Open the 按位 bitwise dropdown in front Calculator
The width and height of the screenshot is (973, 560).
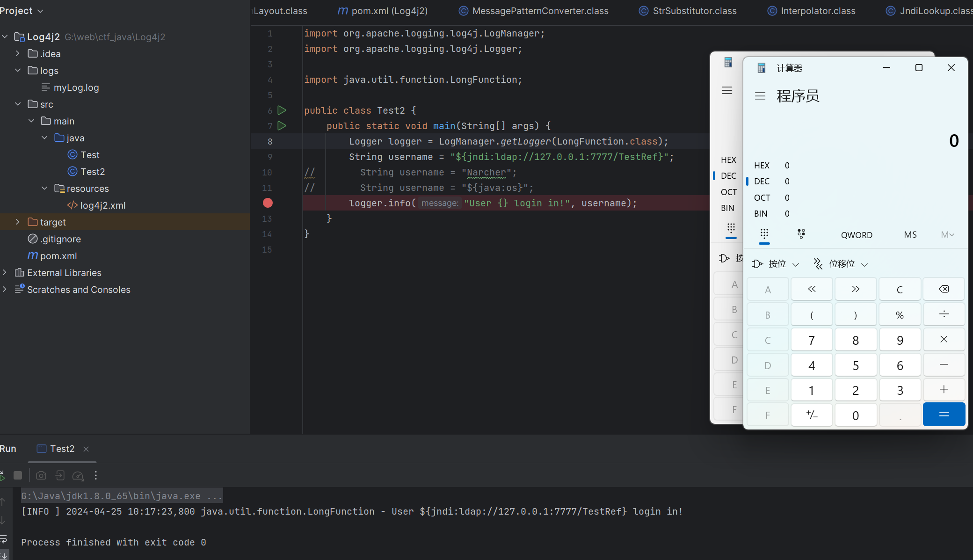[776, 264]
